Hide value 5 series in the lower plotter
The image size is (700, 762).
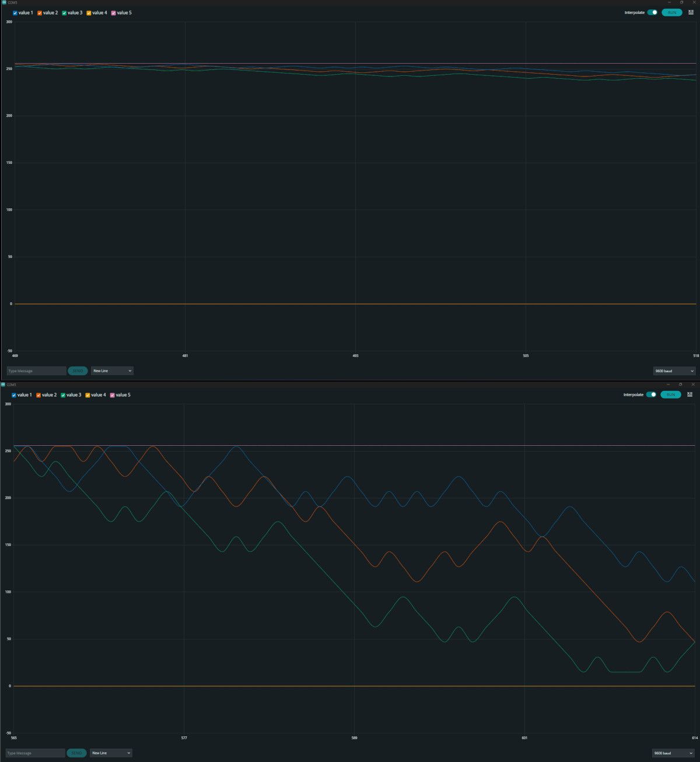tap(112, 395)
